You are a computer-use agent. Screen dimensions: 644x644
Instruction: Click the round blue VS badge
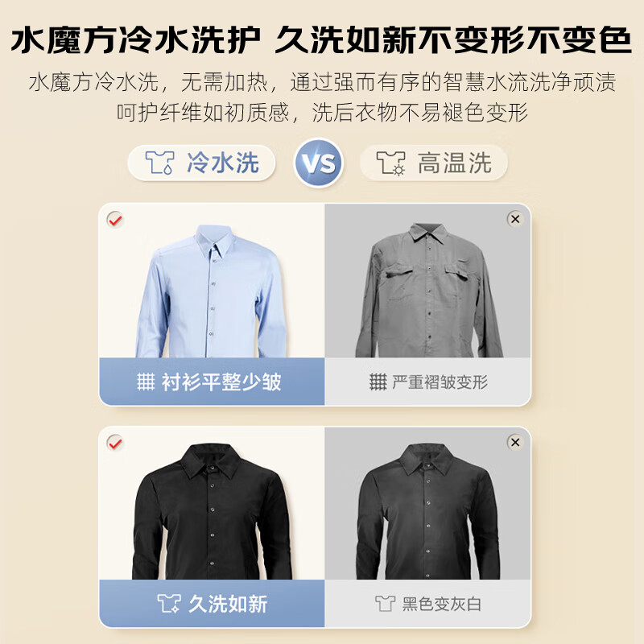point(318,163)
